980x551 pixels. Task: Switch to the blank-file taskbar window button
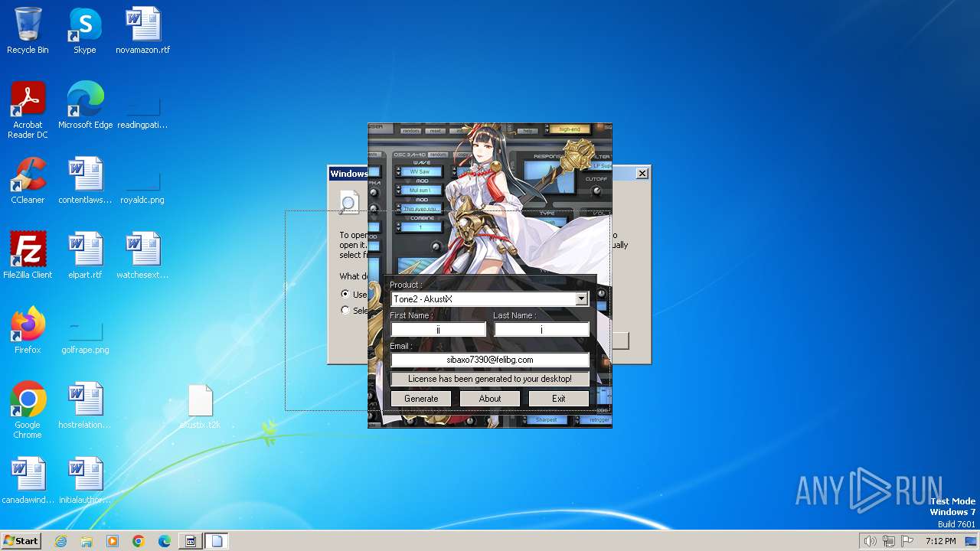point(217,541)
